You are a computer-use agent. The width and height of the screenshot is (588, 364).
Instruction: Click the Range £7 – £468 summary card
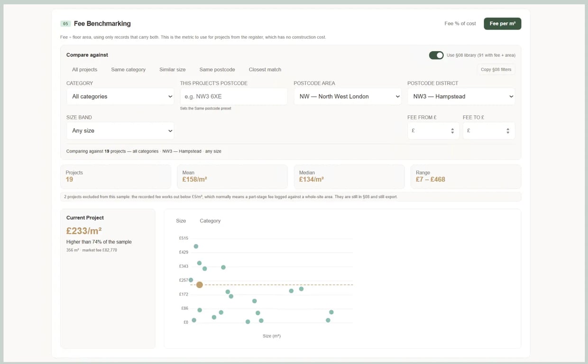tap(466, 176)
